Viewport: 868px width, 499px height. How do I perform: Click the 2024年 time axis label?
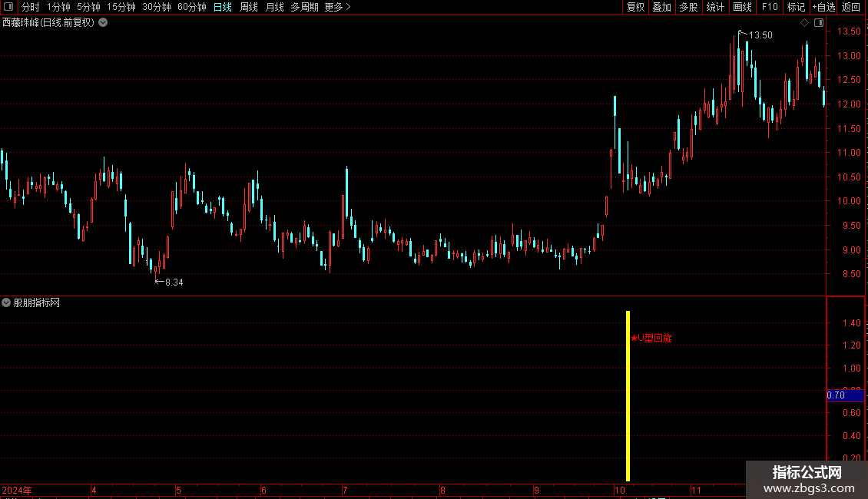pos(17,490)
